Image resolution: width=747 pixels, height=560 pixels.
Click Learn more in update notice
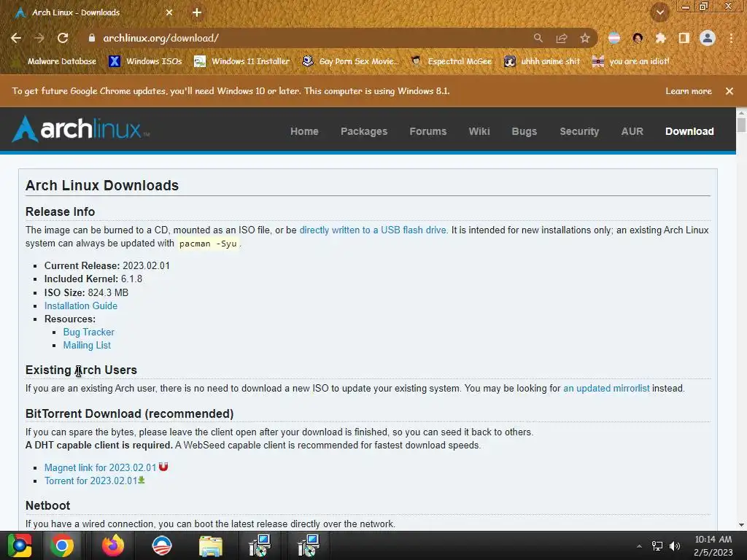[689, 91]
